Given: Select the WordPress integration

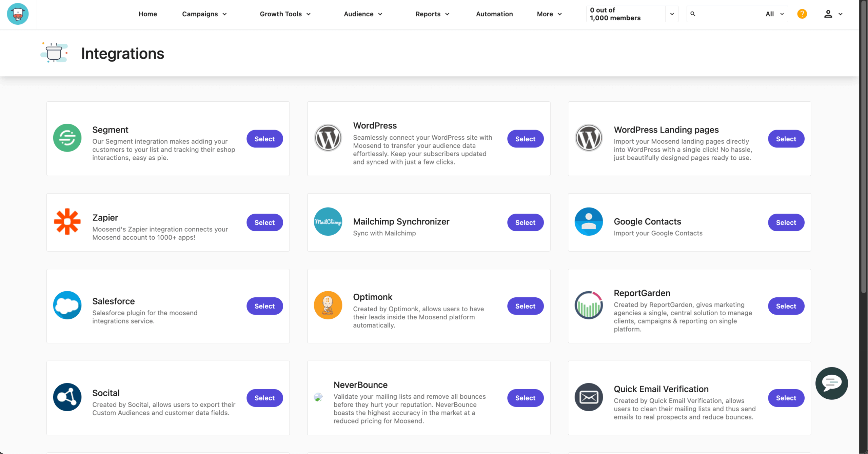Looking at the screenshot, I should (x=525, y=139).
